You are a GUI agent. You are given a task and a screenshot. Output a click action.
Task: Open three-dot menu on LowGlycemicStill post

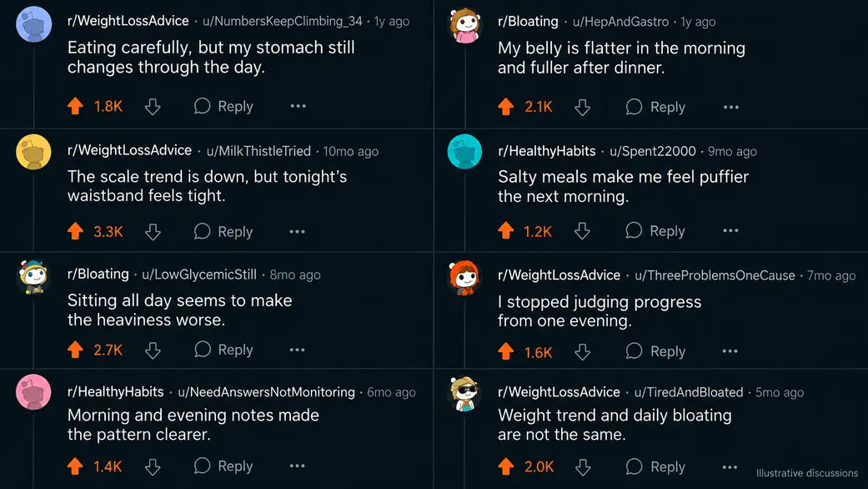[298, 350]
